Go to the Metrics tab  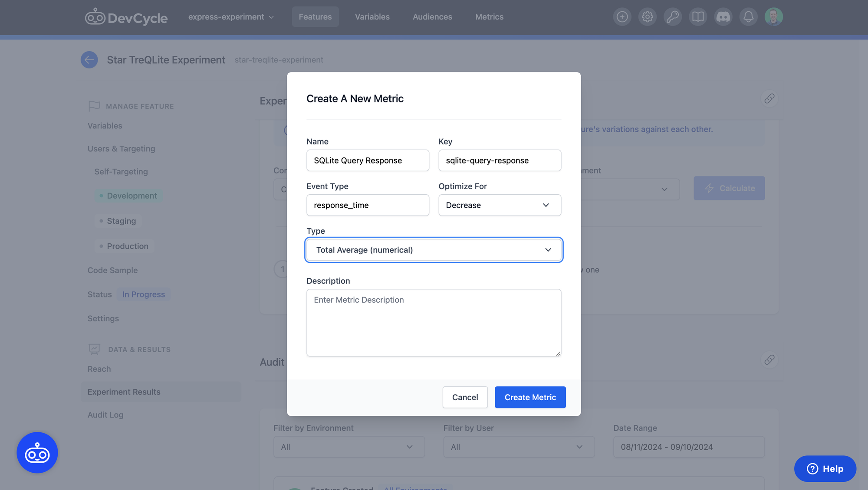click(x=489, y=17)
